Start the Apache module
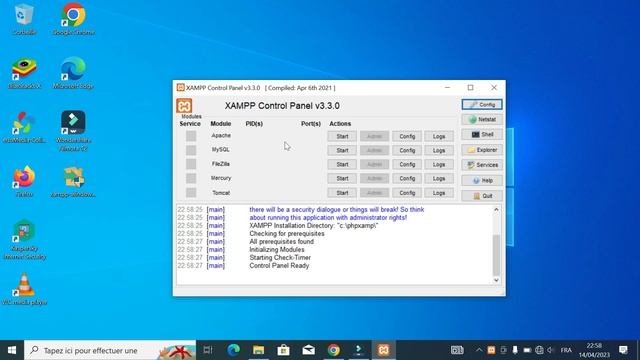 342,136
